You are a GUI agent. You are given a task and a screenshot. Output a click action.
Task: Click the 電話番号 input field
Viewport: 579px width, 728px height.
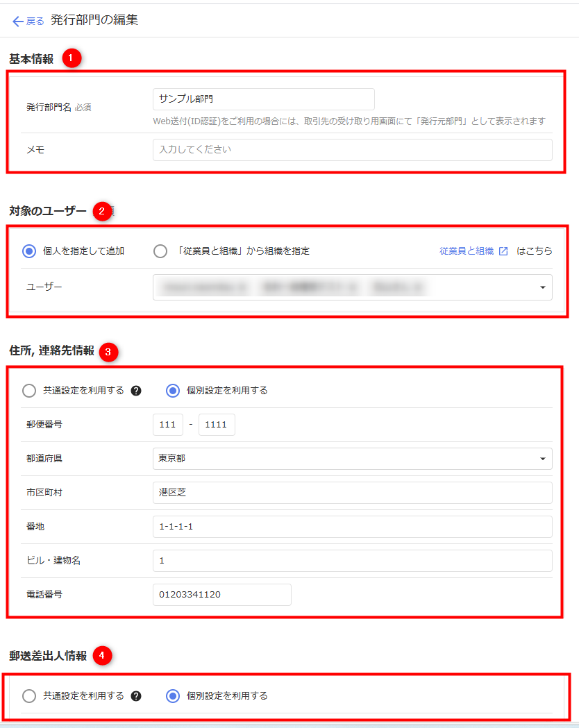221,595
